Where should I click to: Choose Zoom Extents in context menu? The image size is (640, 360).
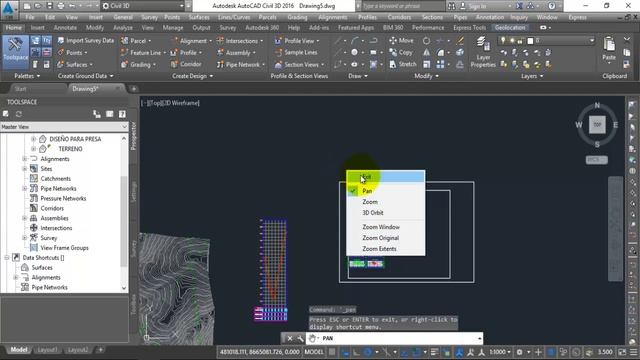click(x=386, y=249)
